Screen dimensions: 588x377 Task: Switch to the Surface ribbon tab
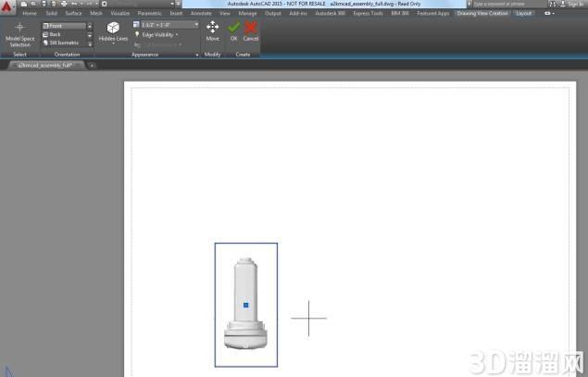tap(73, 13)
